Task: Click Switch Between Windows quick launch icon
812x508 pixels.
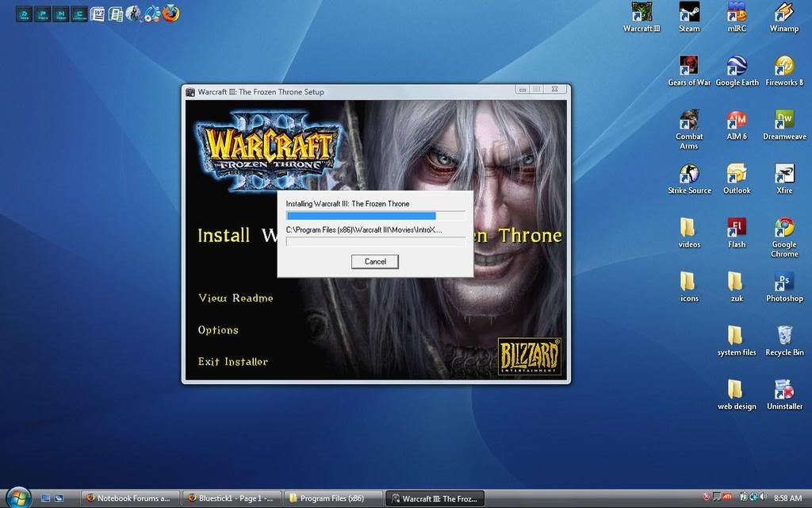Action: click(59, 498)
